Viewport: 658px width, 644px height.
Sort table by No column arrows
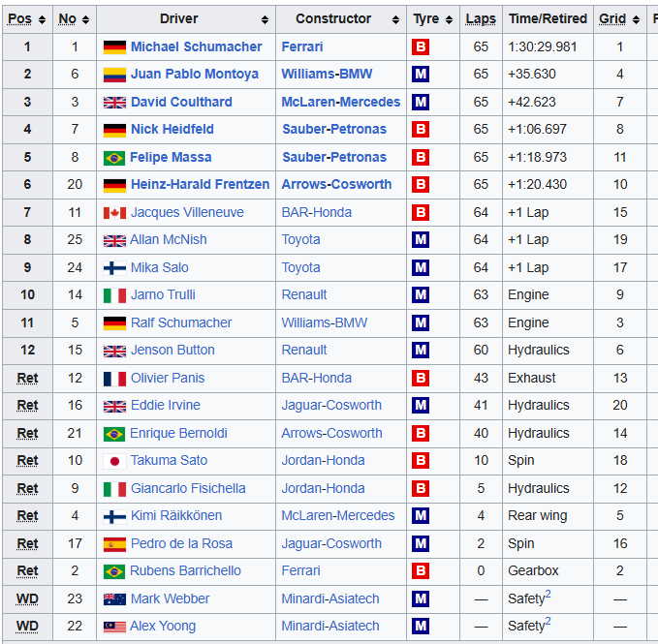click(85, 19)
